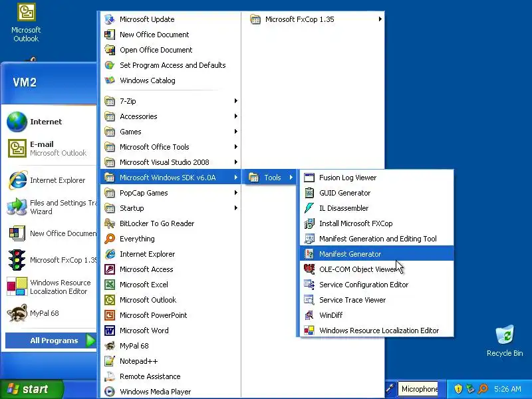532x399 pixels.
Task: Open Windows Resource Localization Editor pinned item
Action: coord(49,287)
